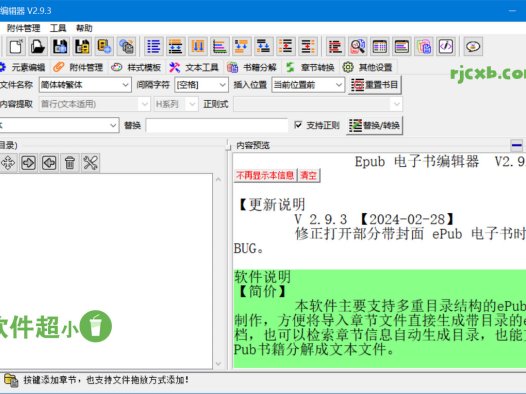Click the status bar documents icon

click(11, 381)
